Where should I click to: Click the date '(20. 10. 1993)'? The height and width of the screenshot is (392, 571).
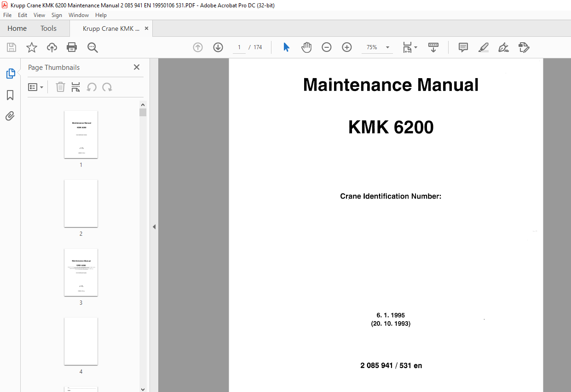[391, 324]
